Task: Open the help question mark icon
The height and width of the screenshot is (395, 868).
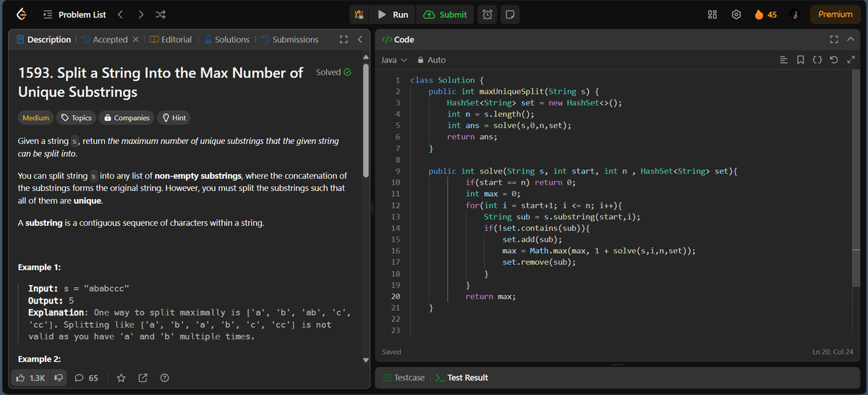Action: (164, 378)
